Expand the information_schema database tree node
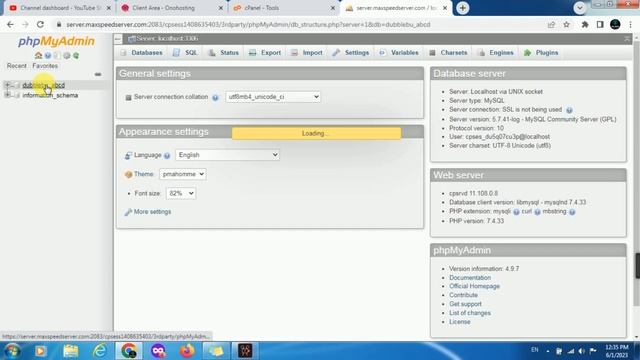This screenshot has width=640, height=360. 7,95
